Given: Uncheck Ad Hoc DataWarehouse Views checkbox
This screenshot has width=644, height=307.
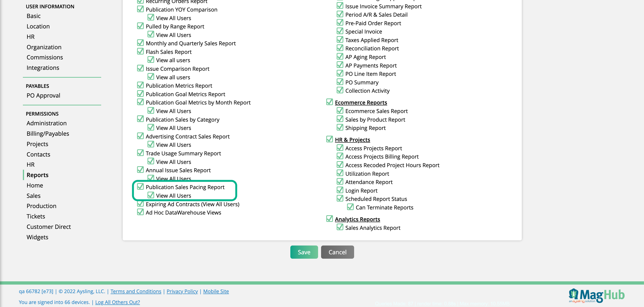Looking at the screenshot, I should [x=140, y=212].
